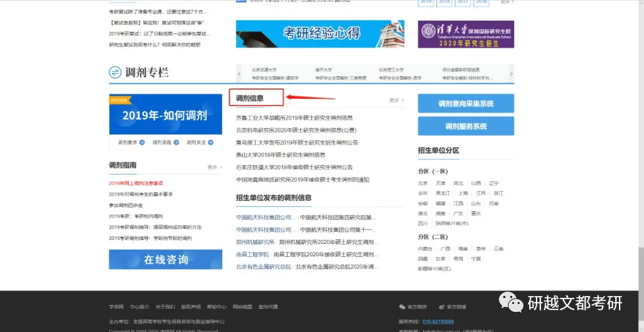The height and width of the screenshot is (332, 644).
Task: Open 2019考研：考研校内调剂 link
Action: point(136,216)
